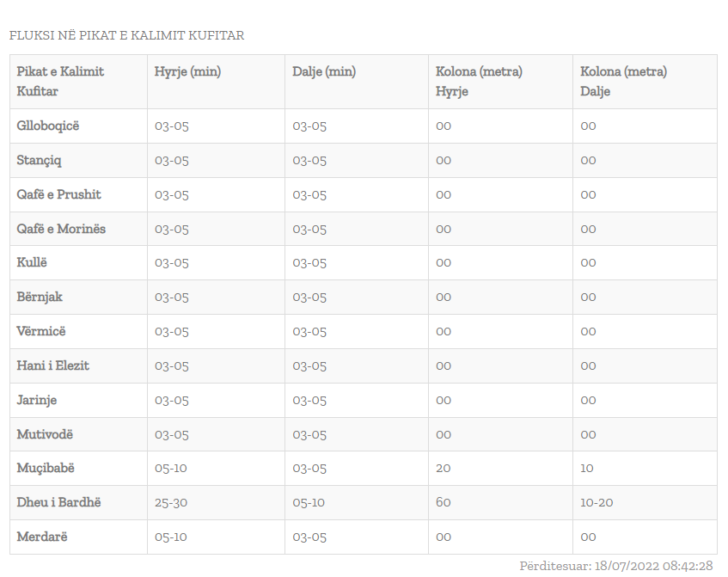
Task: Click the Kolona (metra) Dalje header
Action: pos(623,81)
